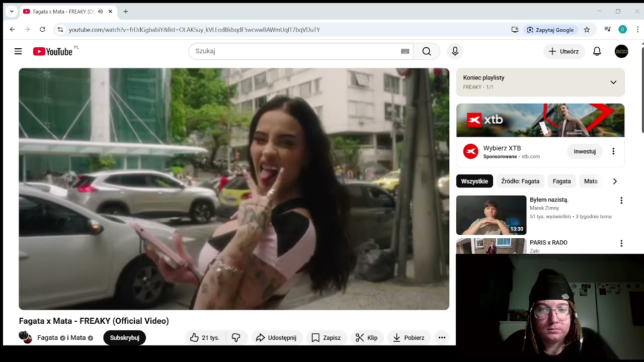The height and width of the screenshot is (362, 644).
Task: Open the notifications bell
Action: pos(597,51)
